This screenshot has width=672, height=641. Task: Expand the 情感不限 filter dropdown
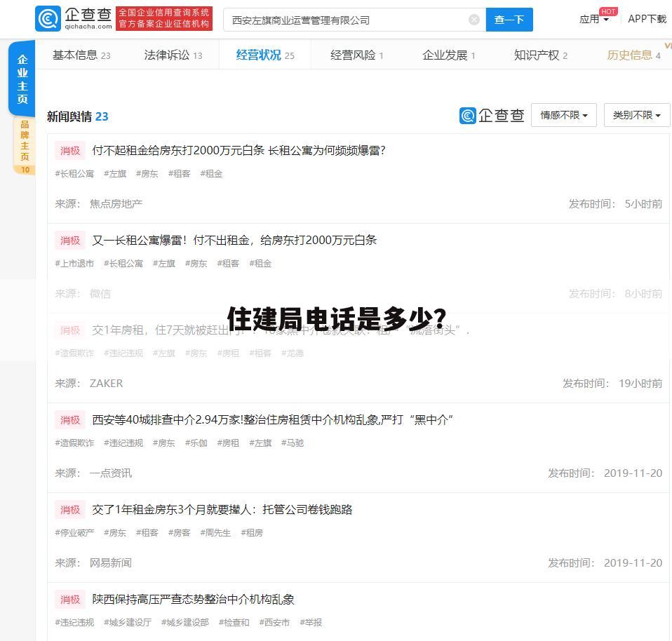[x=563, y=115]
